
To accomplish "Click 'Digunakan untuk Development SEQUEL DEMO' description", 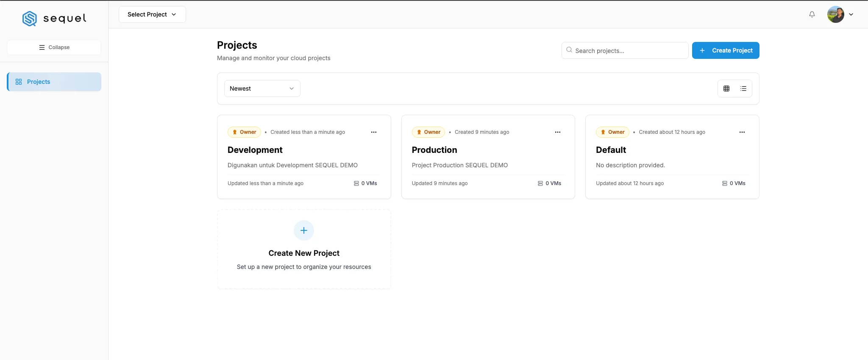I will coord(292,165).
